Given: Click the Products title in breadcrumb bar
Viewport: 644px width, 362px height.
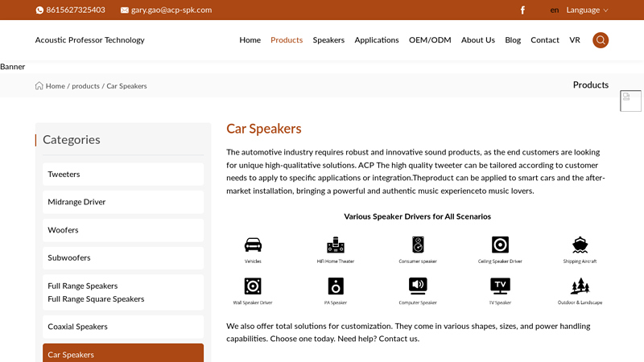Looking at the screenshot, I should (591, 84).
